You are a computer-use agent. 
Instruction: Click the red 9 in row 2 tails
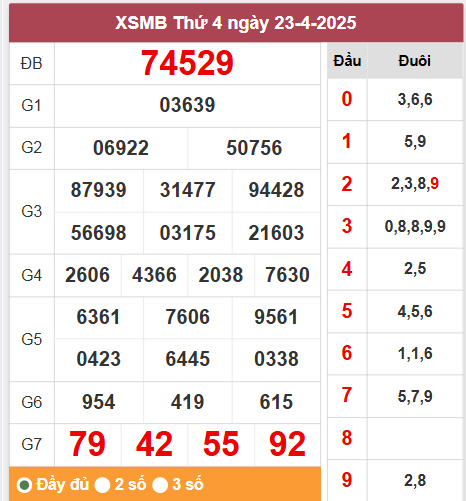pos(434,184)
